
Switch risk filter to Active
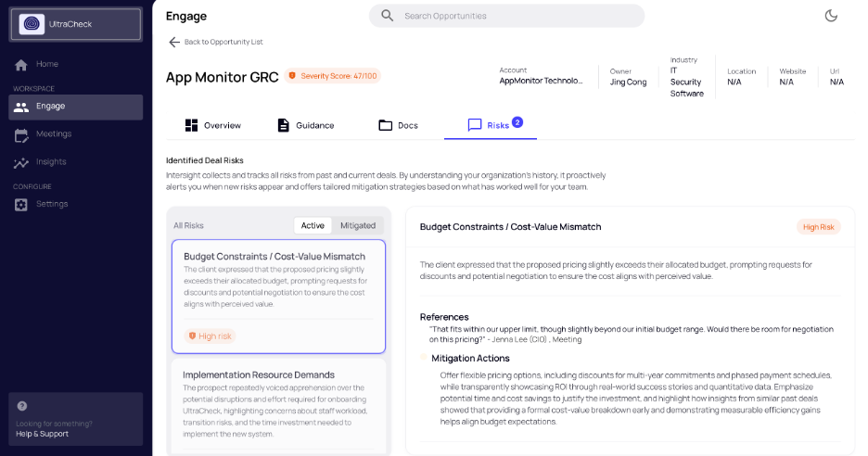tap(313, 225)
